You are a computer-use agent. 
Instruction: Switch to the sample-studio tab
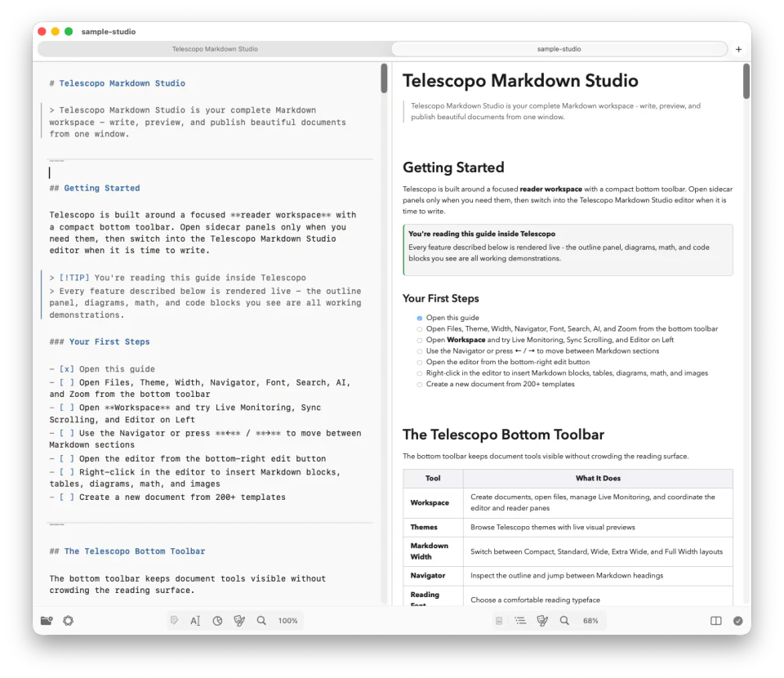click(x=559, y=49)
